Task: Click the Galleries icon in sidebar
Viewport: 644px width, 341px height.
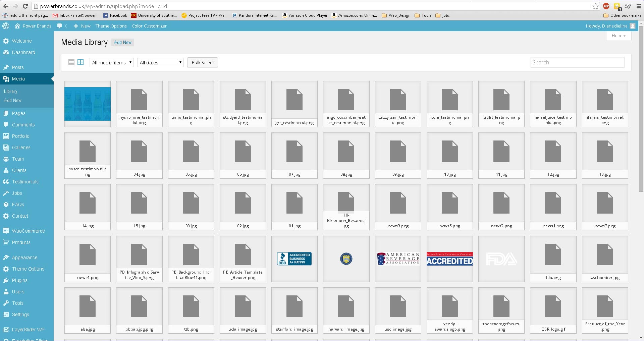Action: pyautogui.click(x=6, y=148)
